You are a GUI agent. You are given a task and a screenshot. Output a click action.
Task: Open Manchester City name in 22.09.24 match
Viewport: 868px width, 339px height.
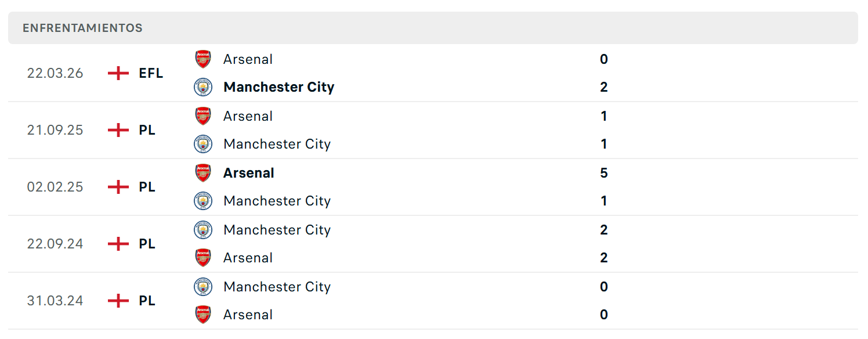click(277, 230)
